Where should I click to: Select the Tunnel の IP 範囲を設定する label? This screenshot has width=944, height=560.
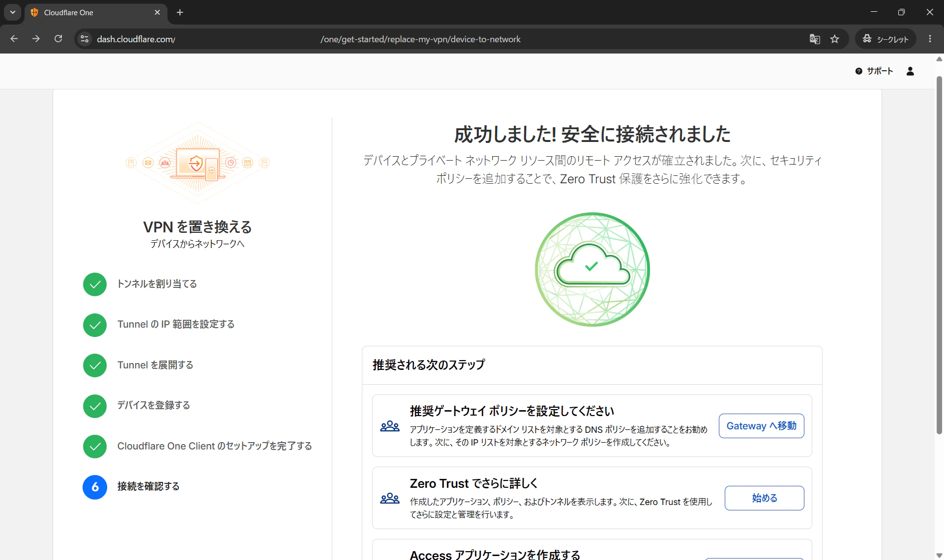176,324
